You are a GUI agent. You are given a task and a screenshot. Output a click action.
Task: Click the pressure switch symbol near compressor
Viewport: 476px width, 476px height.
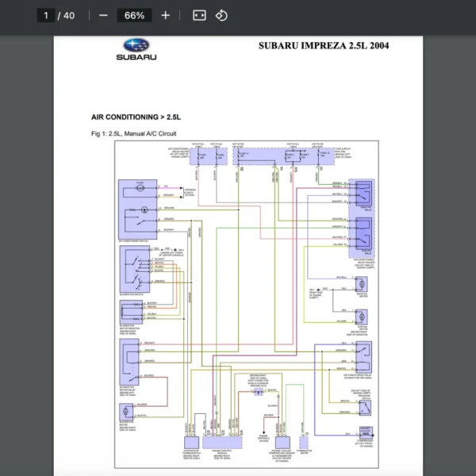[x=365, y=406]
